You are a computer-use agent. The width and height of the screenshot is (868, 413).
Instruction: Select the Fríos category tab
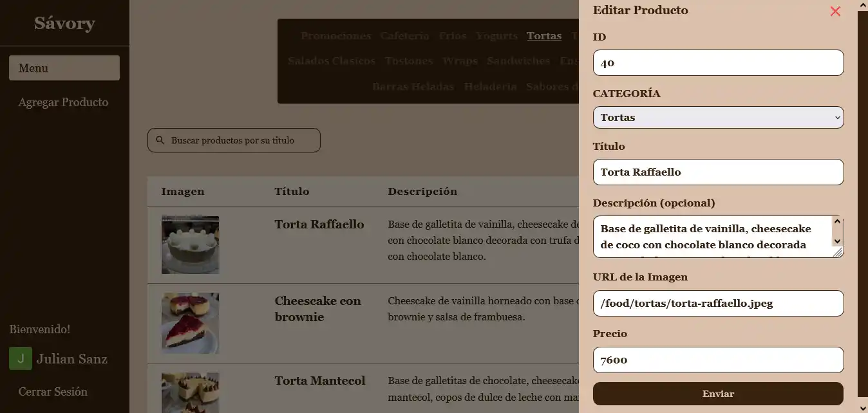coord(453,36)
